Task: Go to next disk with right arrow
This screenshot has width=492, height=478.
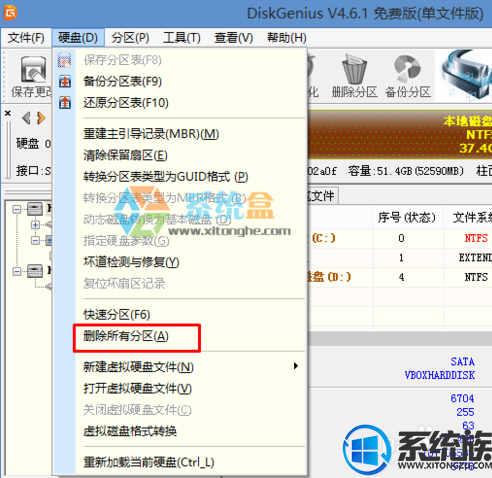Action: [41, 118]
